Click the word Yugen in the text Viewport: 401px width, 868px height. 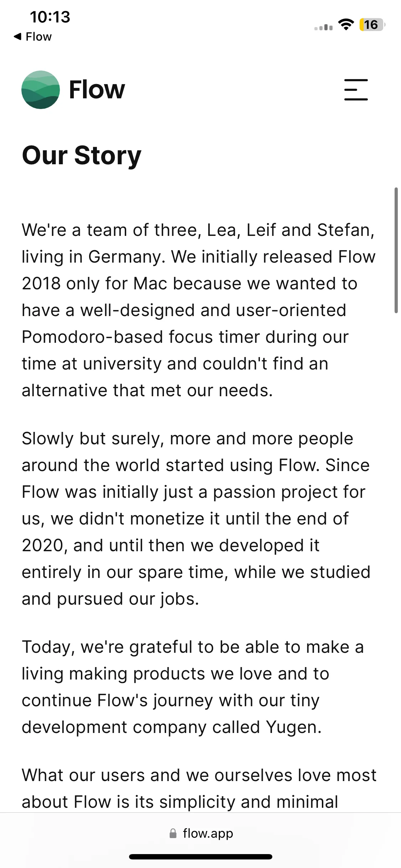[294, 727]
